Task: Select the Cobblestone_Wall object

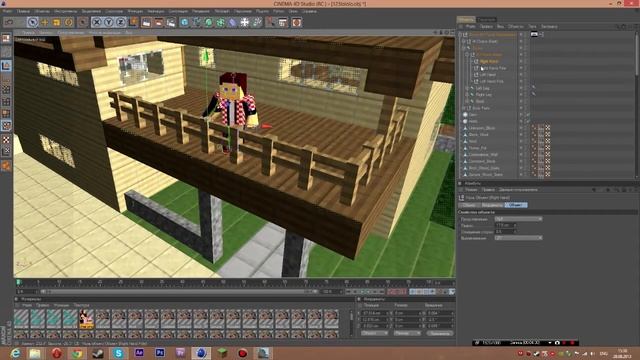Action: (483, 155)
